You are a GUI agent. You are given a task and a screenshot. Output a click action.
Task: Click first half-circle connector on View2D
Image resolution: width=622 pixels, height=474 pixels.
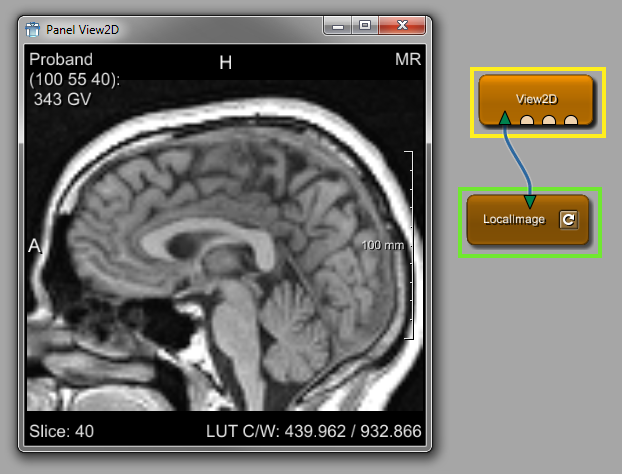527,121
